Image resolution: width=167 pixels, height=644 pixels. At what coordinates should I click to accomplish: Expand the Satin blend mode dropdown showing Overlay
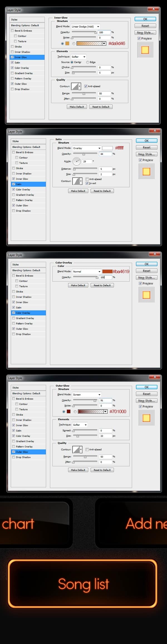(87, 148)
